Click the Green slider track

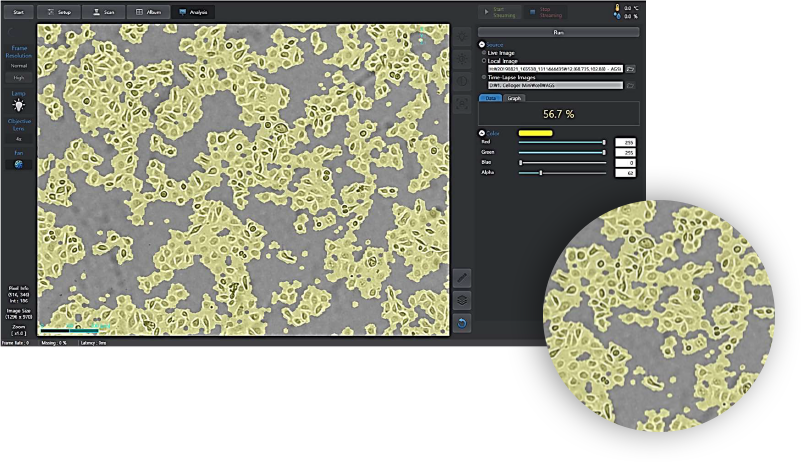click(562, 152)
